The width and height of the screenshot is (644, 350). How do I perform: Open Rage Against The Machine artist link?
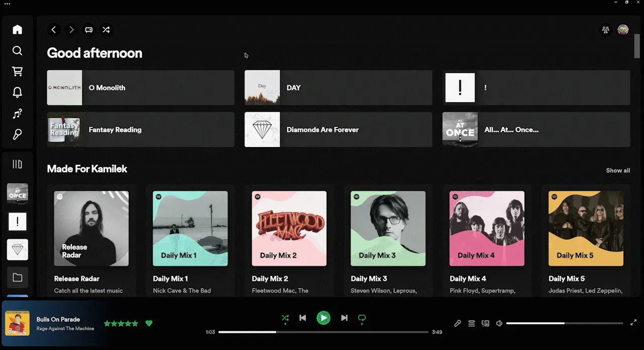(65, 329)
